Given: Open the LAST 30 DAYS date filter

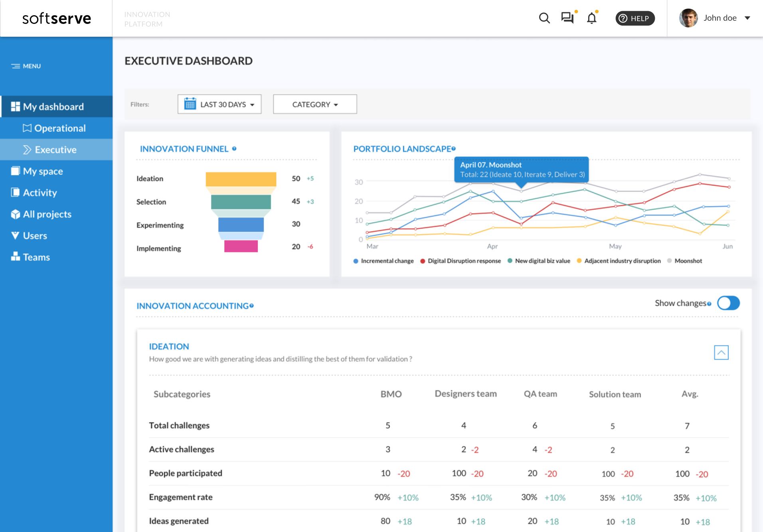Looking at the screenshot, I should [219, 104].
